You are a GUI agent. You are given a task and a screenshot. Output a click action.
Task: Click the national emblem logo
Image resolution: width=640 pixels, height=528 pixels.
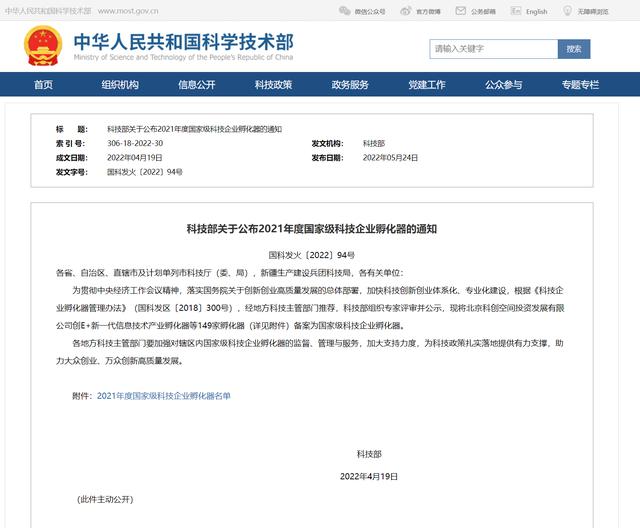(43, 45)
